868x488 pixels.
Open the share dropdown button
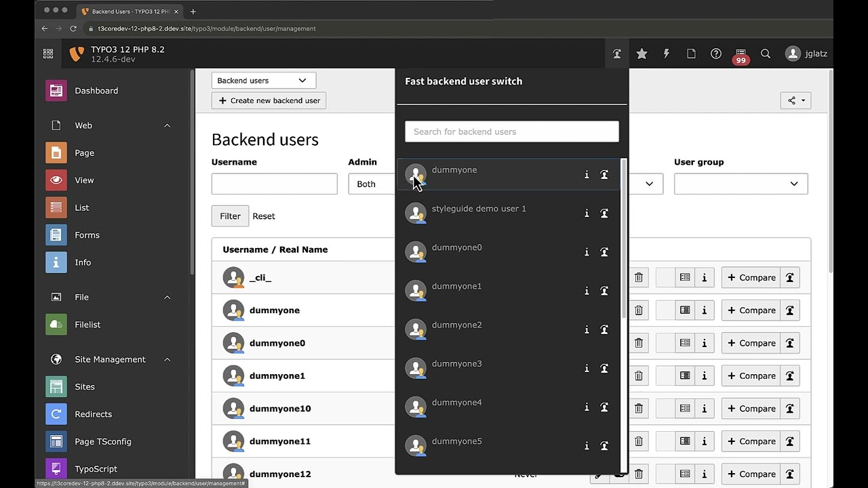point(795,100)
